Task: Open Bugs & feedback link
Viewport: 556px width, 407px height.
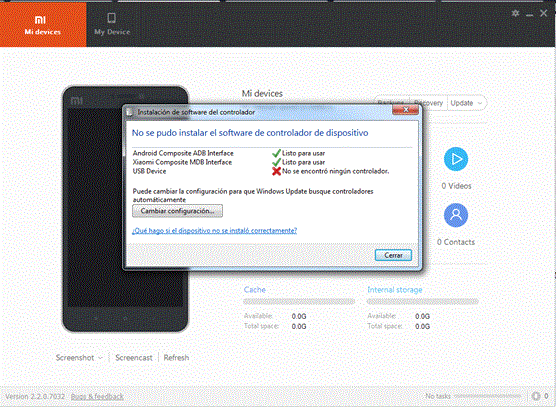Action: [97, 396]
